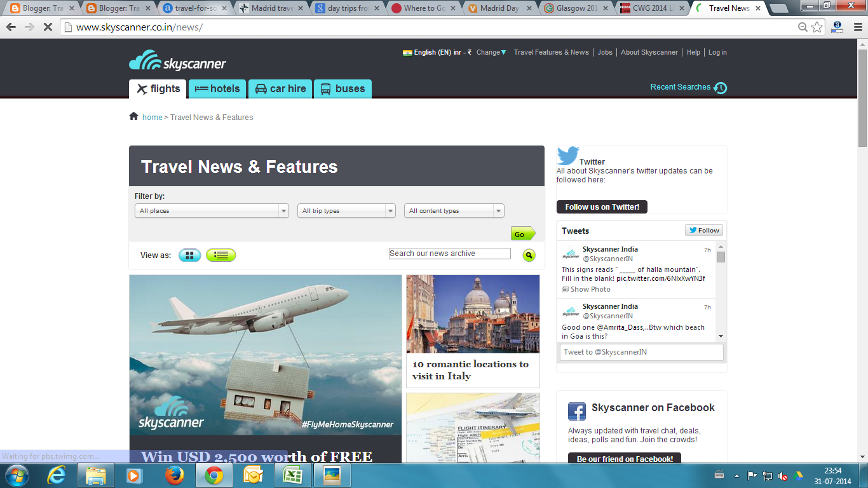Open Travel Features & News link
Viewport: 868px width, 488px height.
click(x=551, y=53)
